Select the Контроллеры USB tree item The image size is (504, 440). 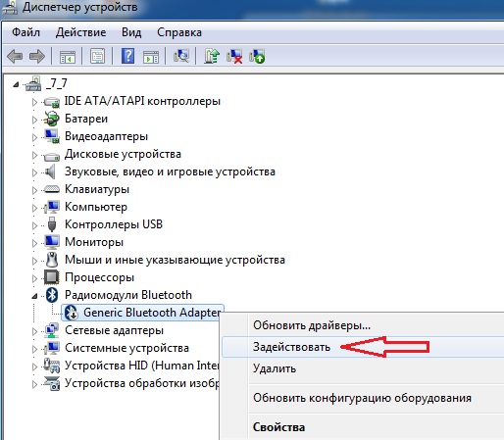point(114,224)
